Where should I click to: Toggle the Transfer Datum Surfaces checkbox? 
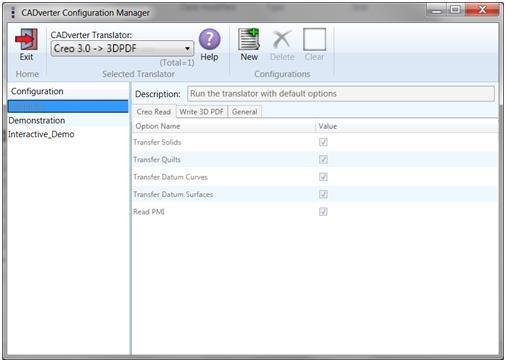click(x=323, y=194)
